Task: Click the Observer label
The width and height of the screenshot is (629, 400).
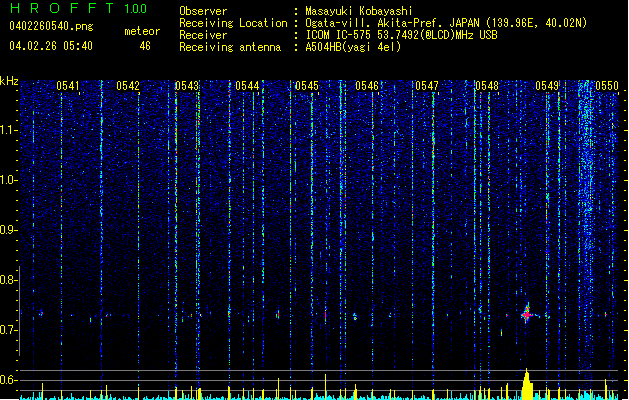Action: (203, 11)
